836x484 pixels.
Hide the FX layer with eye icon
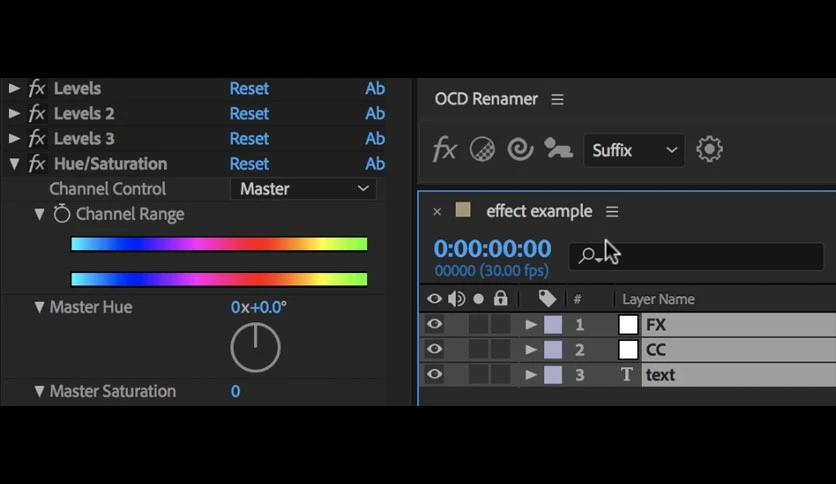(434, 324)
